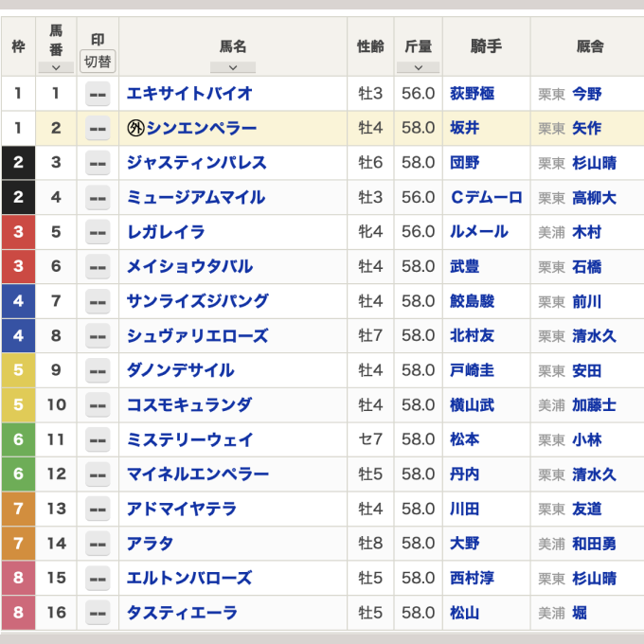Open the horse page for ミュージアムマイル
The width and height of the screenshot is (644, 644).
195,198
